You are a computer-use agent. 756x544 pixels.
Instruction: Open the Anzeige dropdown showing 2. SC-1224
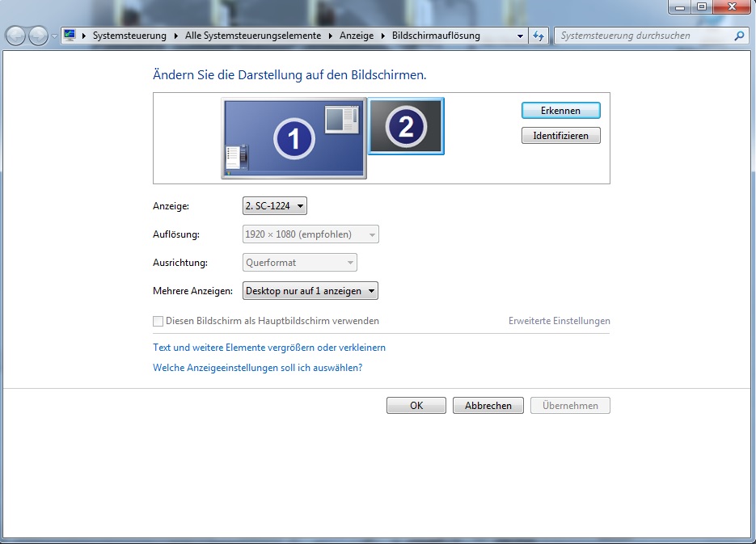(275, 206)
